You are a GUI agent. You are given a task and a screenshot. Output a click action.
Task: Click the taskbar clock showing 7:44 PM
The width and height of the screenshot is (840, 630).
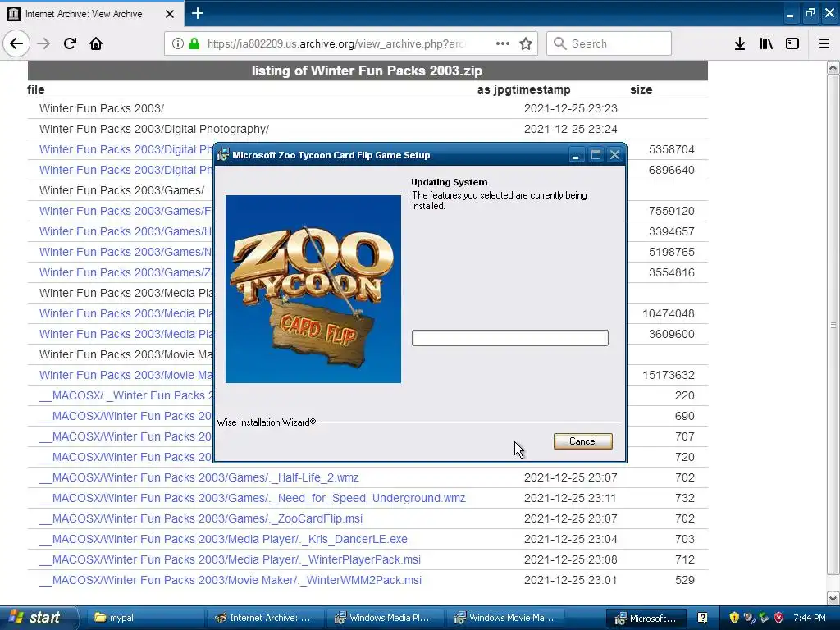(810, 618)
